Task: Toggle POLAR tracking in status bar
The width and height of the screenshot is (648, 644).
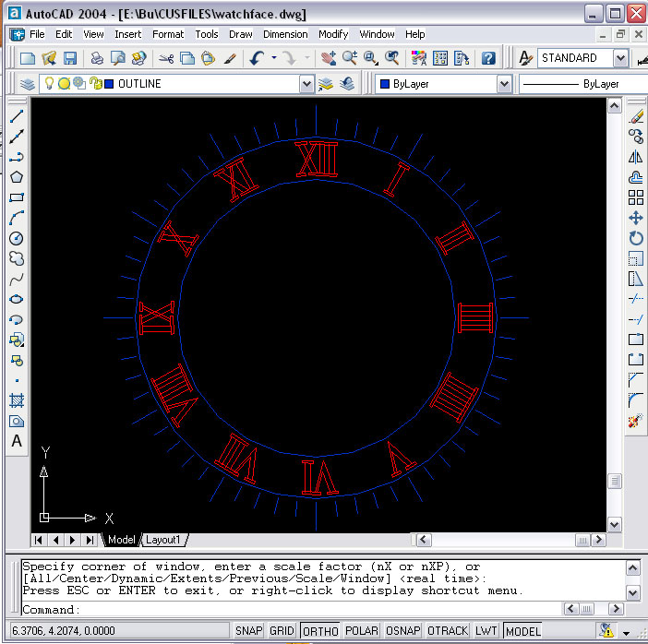Action: coord(362,631)
